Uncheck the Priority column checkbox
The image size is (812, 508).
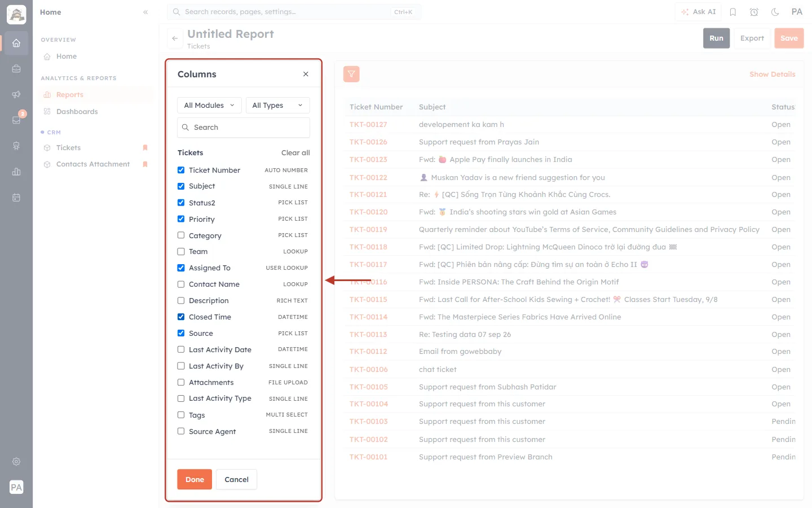click(x=181, y=219)
